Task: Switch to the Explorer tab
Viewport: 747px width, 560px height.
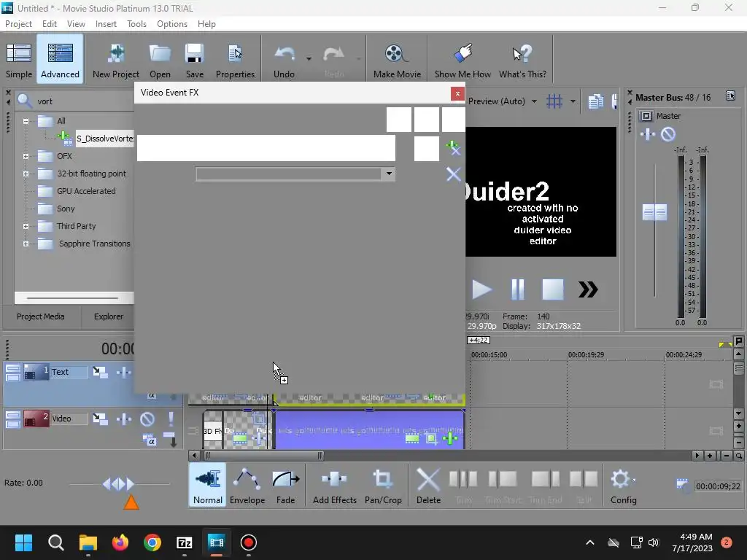Action: point(108,316)
